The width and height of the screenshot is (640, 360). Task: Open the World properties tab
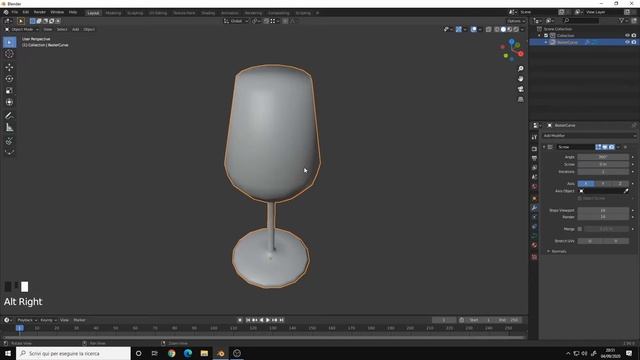coord(534,187)
